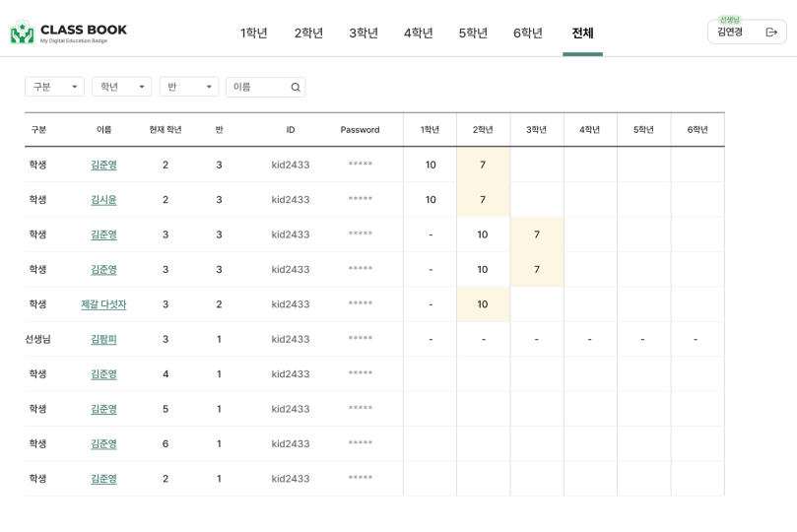797x532 pixels.
Task: Open student link 김시윤
Action: coord(103,200)
